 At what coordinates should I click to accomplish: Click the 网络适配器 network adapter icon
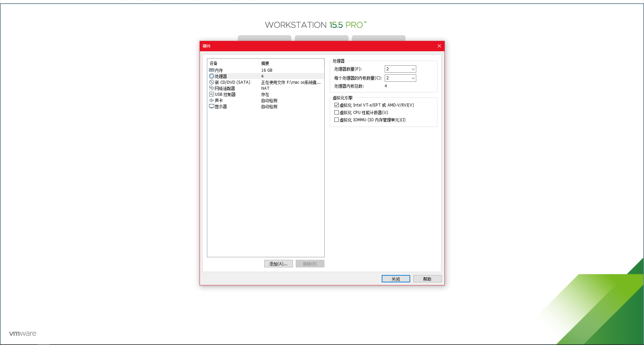click(212, 88)
